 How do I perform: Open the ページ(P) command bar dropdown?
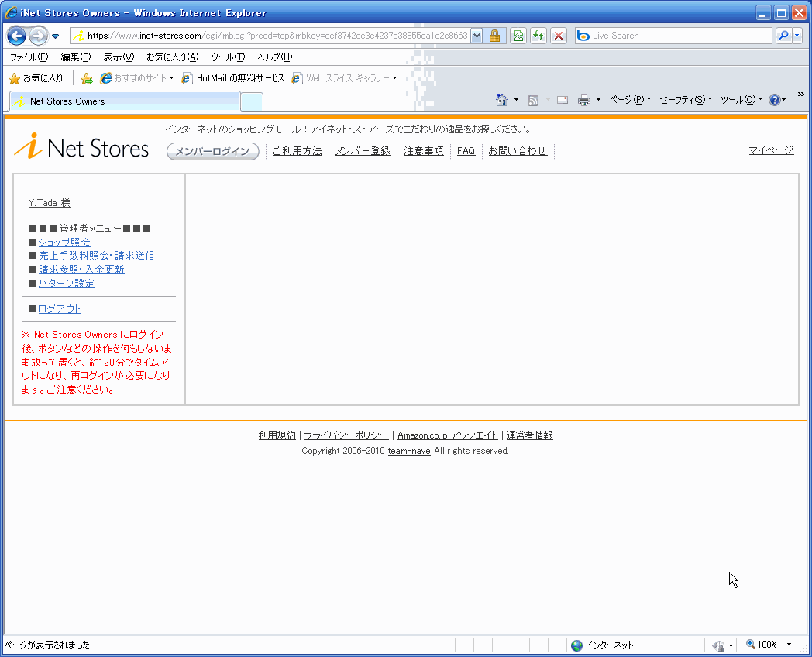coord(629,100)
